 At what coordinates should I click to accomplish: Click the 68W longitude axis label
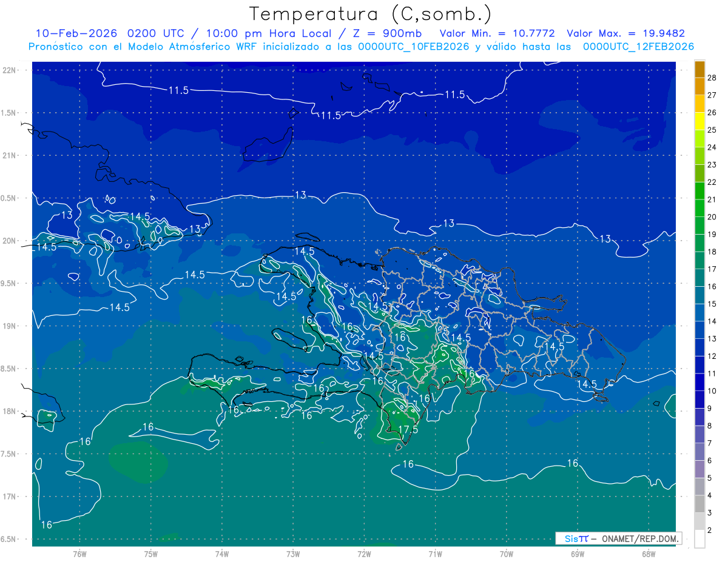click(648, 554)
